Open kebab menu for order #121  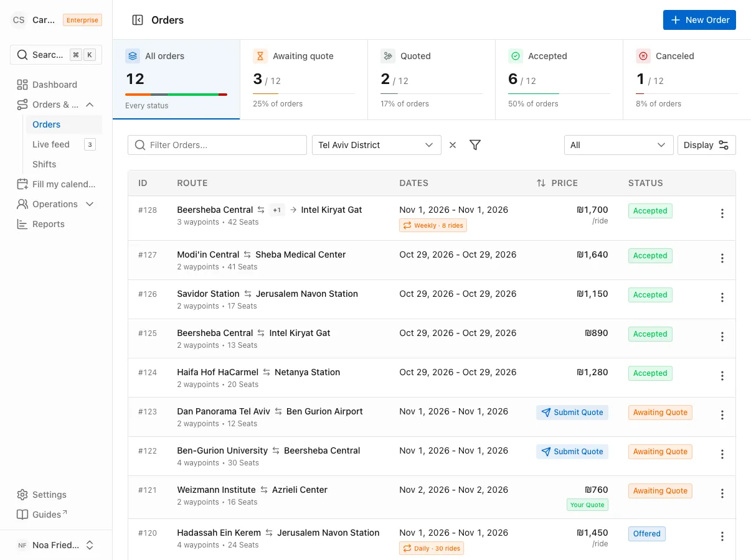722,493
